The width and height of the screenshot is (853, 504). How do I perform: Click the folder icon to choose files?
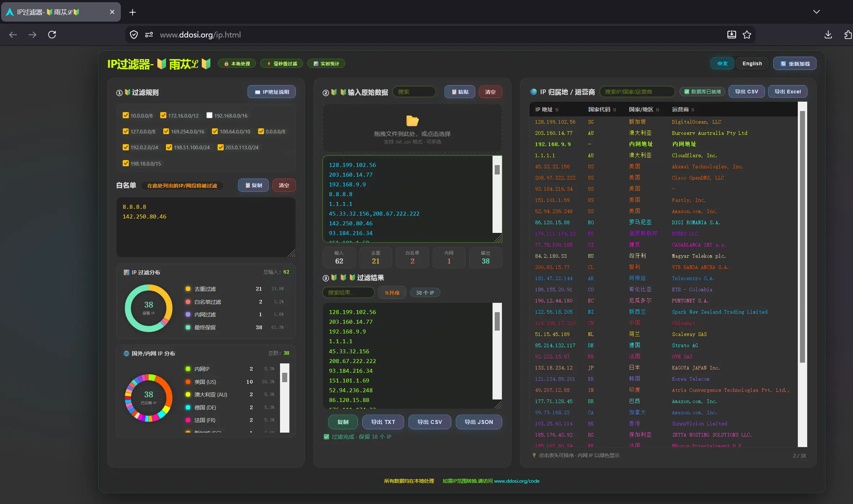[412, 121]
